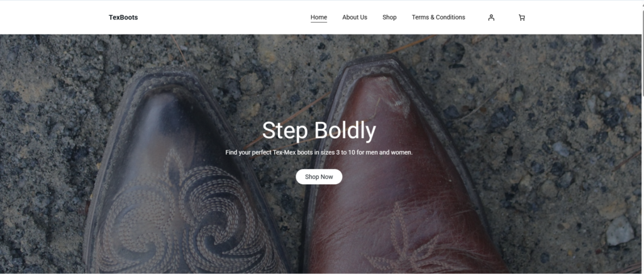Viewport: 644px width, 274px height.
Task: Click the Step Boldly headline
Action: (319, 131)
